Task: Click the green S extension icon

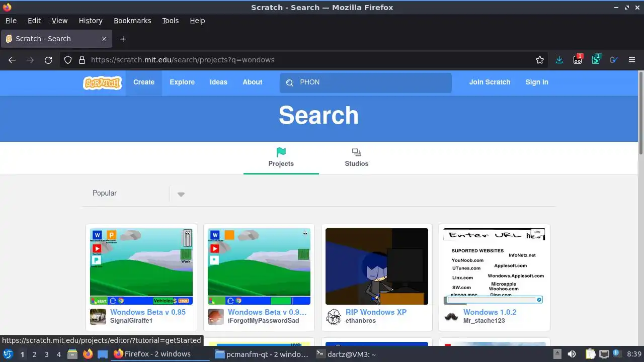Action: (x=596, y=59)
